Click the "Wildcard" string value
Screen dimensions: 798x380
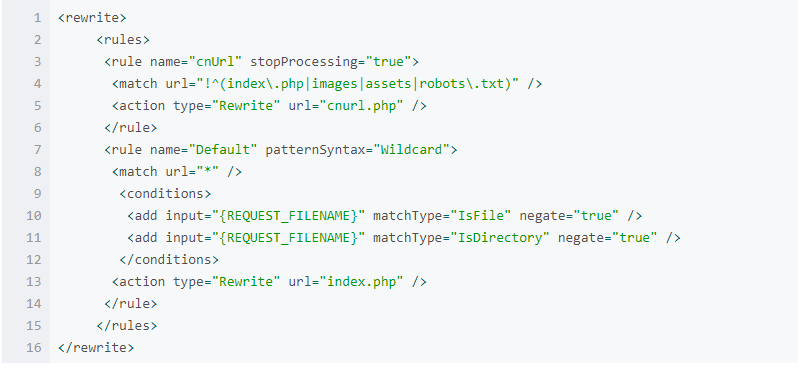click(412, 150)
